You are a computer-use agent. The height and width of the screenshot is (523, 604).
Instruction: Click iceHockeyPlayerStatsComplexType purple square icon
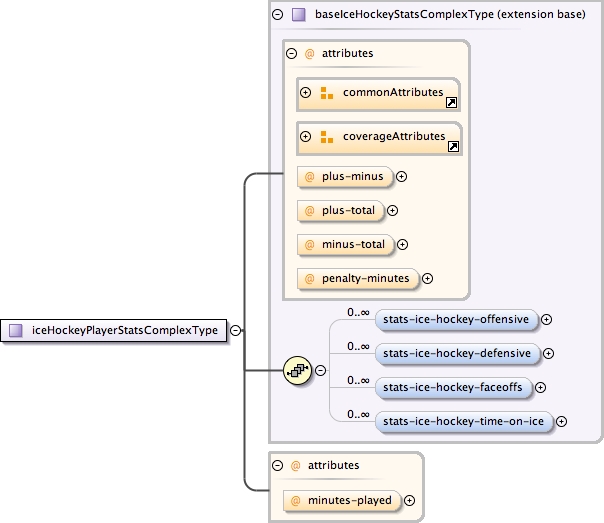16,329
